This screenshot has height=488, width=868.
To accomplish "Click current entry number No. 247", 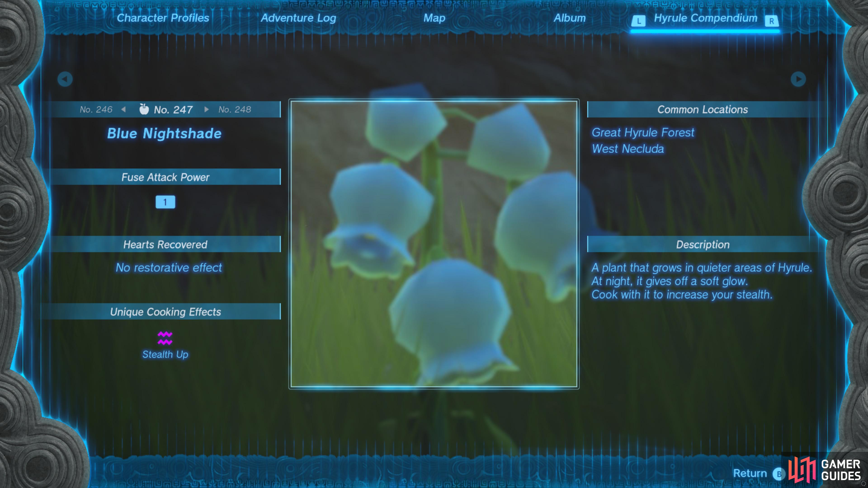I will [173, 110].
